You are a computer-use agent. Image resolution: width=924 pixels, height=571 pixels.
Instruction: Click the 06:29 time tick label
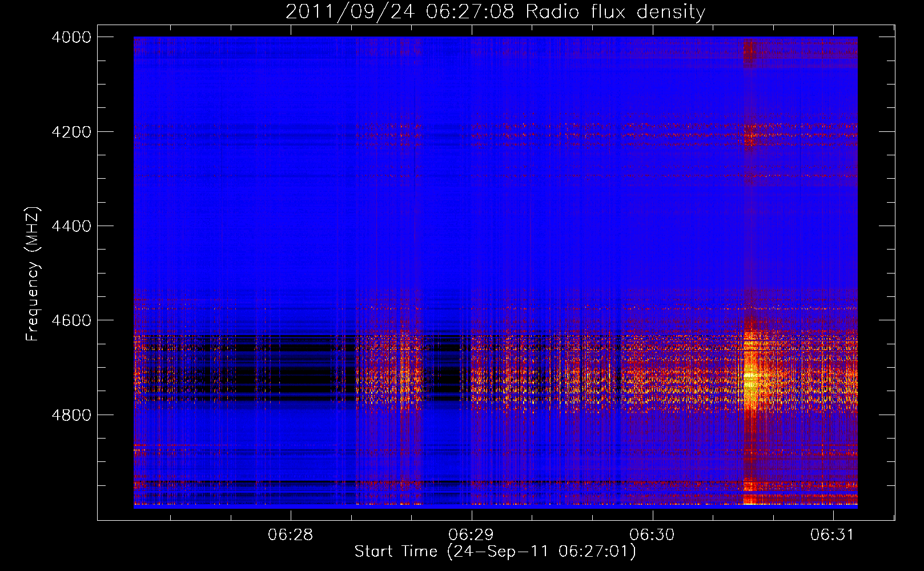pyautogui.click(x=471, y=534)
